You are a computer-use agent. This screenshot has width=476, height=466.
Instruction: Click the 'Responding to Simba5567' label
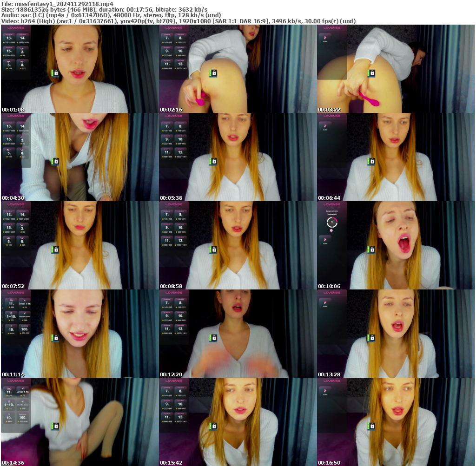332,212
